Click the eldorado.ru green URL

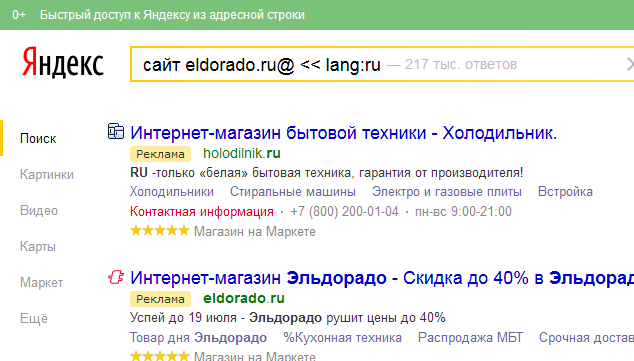(x=244, y=298)
